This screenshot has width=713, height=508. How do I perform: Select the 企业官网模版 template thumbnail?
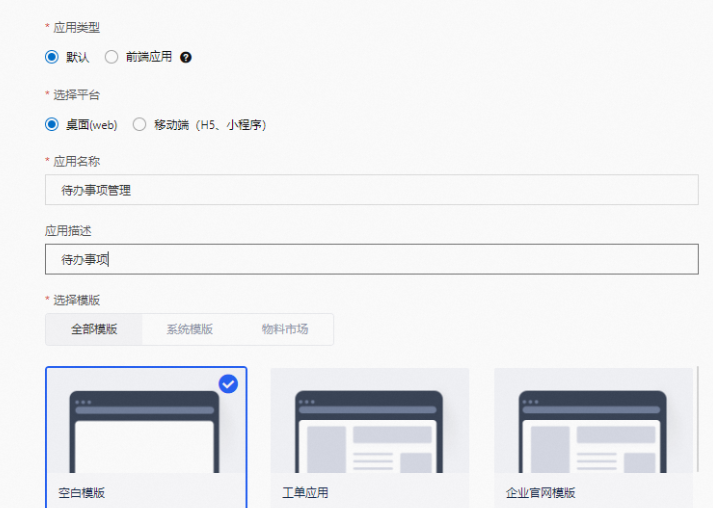point(593,421)
